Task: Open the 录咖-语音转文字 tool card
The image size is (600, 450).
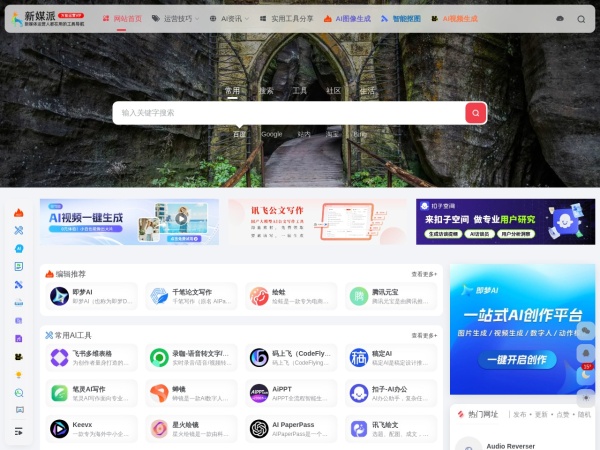Action: pos(191,357)
